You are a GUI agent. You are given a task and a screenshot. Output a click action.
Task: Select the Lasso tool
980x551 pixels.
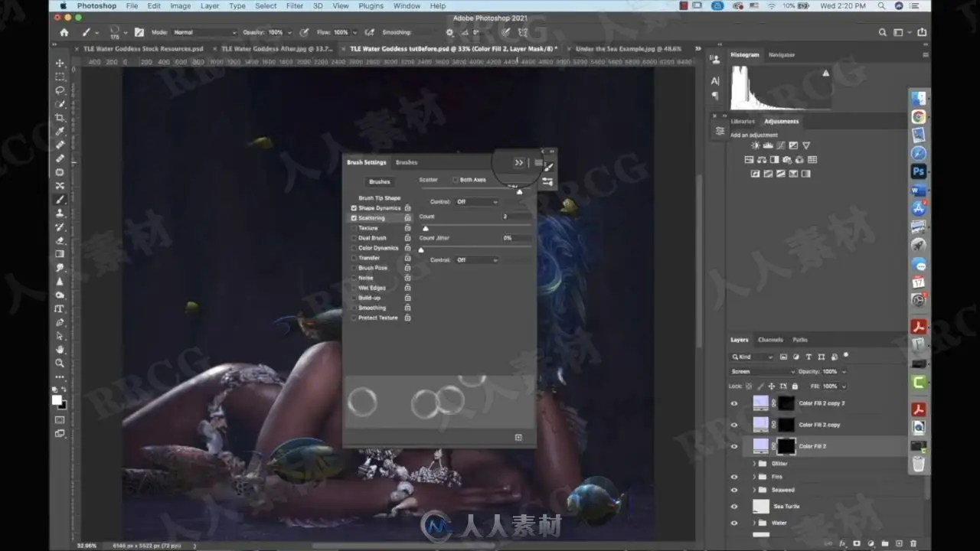[60, 90]
